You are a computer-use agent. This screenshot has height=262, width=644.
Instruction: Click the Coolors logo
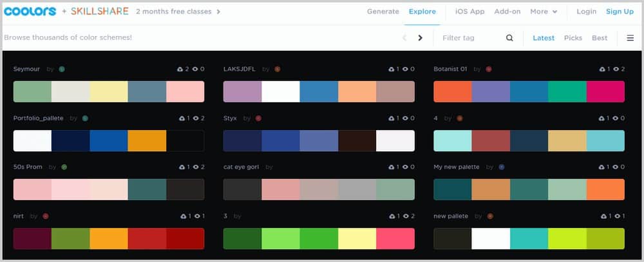coord(30,12)
